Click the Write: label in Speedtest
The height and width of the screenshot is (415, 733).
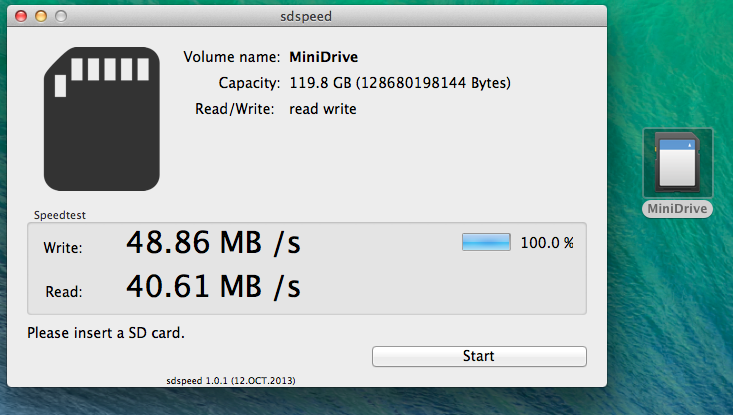click(x=63, y=248)
